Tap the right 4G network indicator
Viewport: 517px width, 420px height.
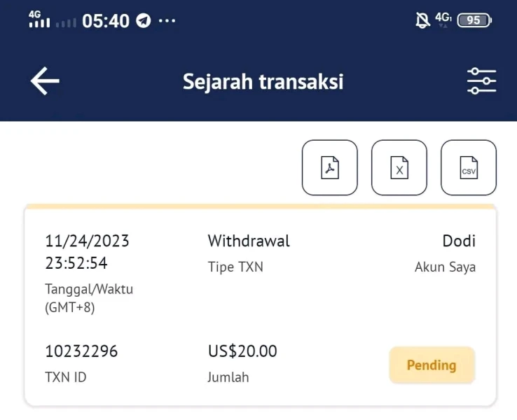click(x=443, y=19)
